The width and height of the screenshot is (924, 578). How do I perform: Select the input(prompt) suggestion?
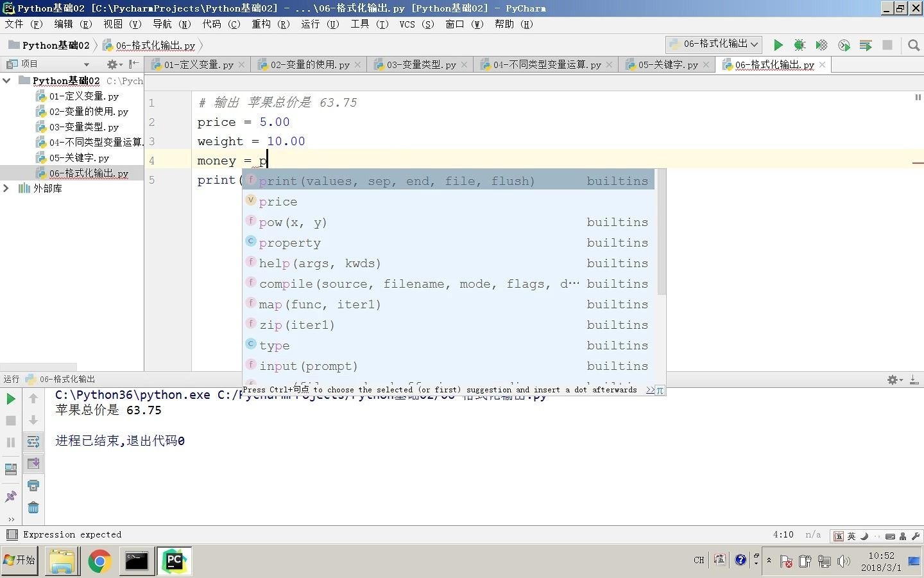pos(448,366)
